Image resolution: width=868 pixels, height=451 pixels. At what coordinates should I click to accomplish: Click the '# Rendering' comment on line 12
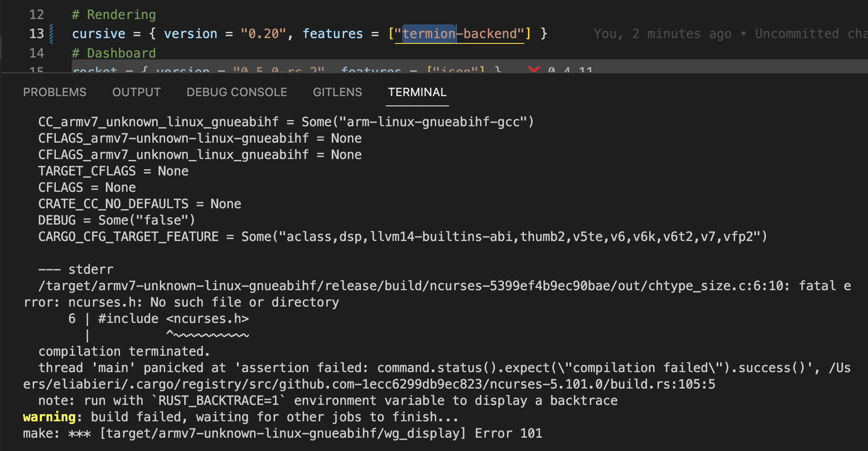pyautogui.click(x=113, y=14)
